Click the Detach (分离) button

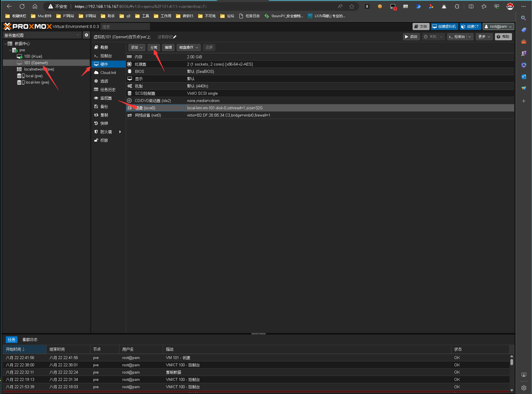tap(153, 48)
